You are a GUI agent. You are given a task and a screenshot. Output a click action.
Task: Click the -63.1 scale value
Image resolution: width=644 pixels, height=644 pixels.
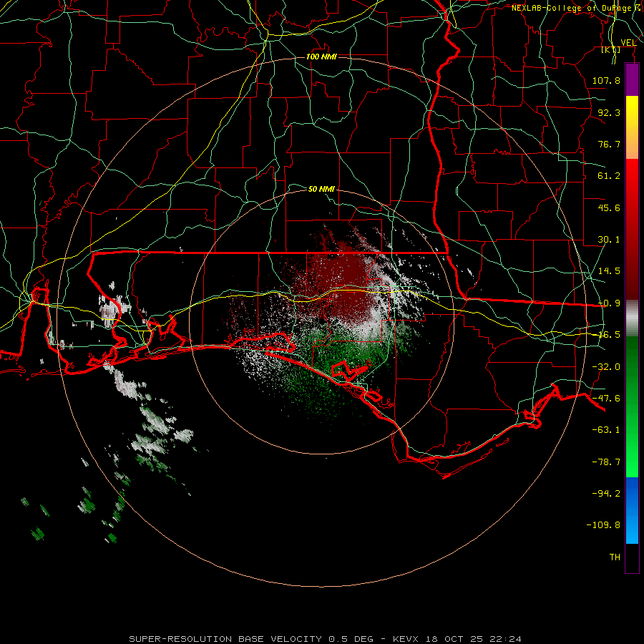coord(606,430)
